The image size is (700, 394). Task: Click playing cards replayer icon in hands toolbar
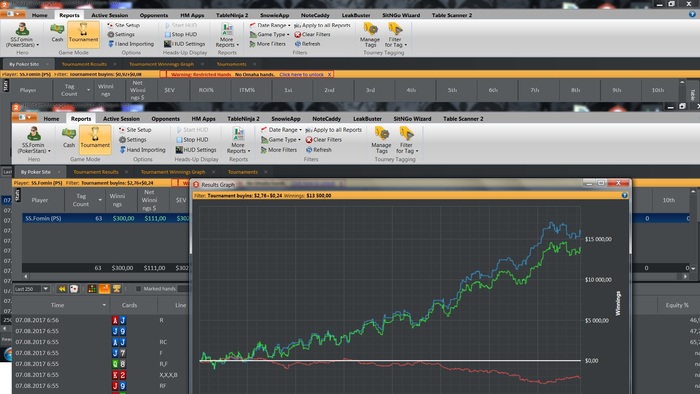click(x=74, y=289)
